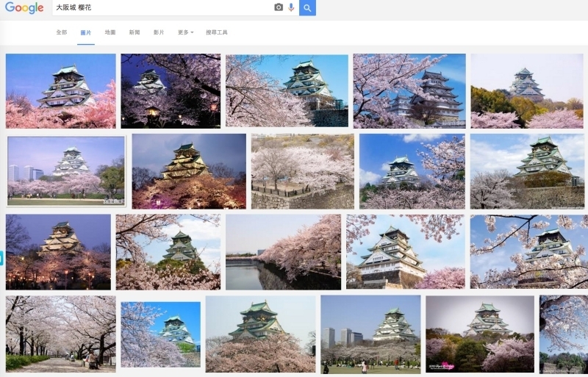Screen dimensions: 588x377
Task: Open second-row castle above stone rampart thumbnail
Action: coord(527,171)
